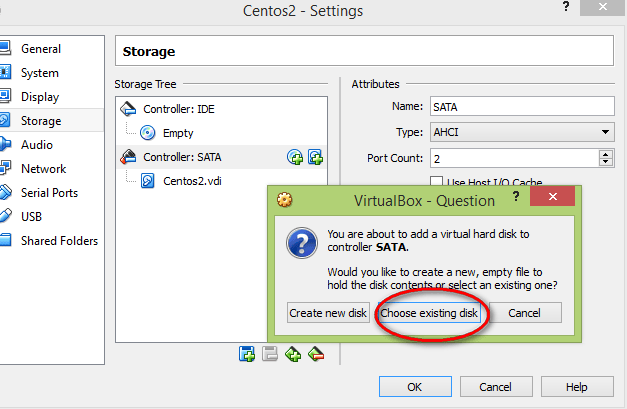Switch to the Display settings category
The width and height of the screenshot is (627, 409).
point(40,97)
